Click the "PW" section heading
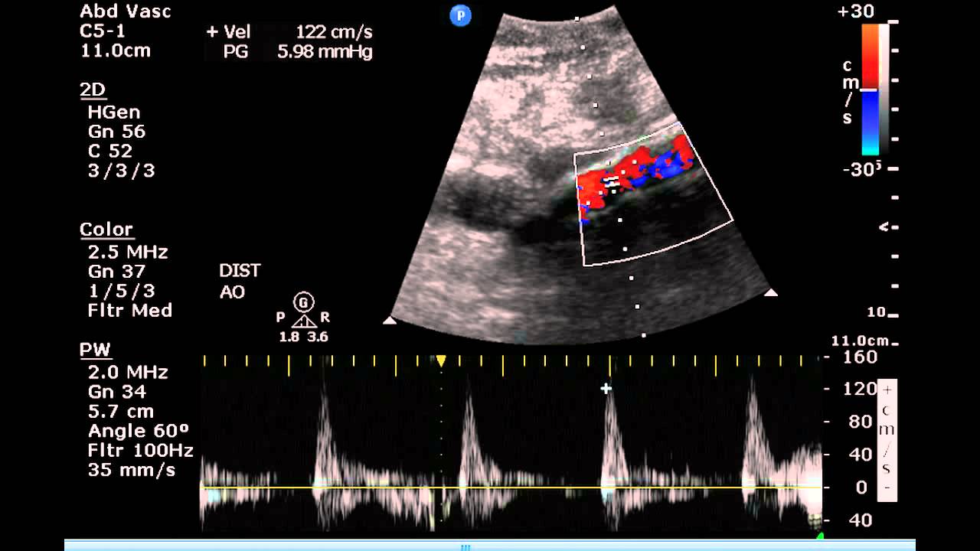This screenshot has height=551, width=980. pos(96,350)
